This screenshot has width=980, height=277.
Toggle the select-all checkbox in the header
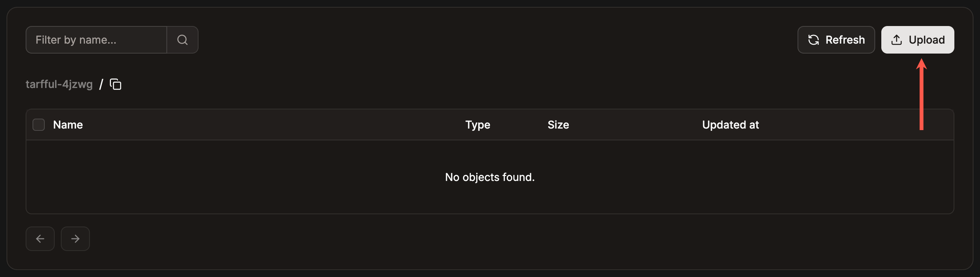[x=39, y=124]
